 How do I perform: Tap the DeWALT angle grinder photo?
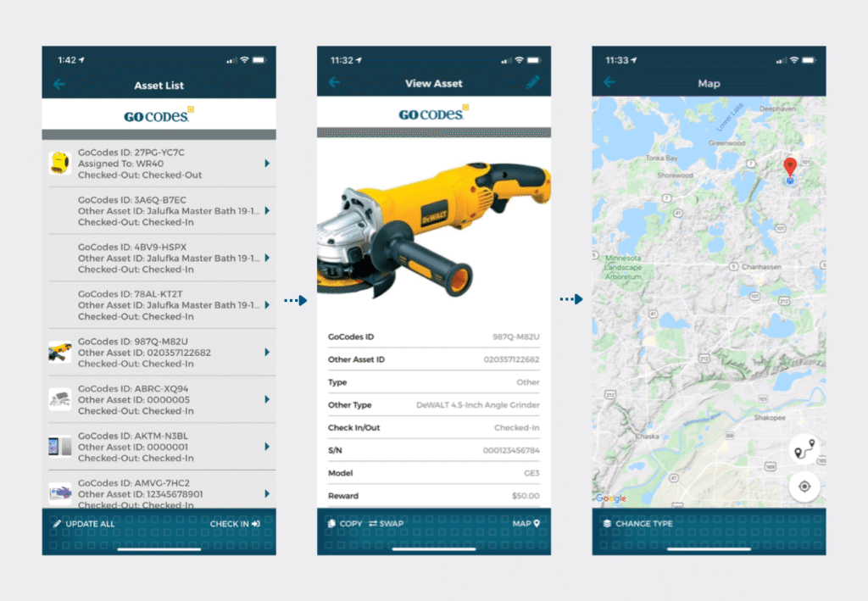(x=433, y=230)
